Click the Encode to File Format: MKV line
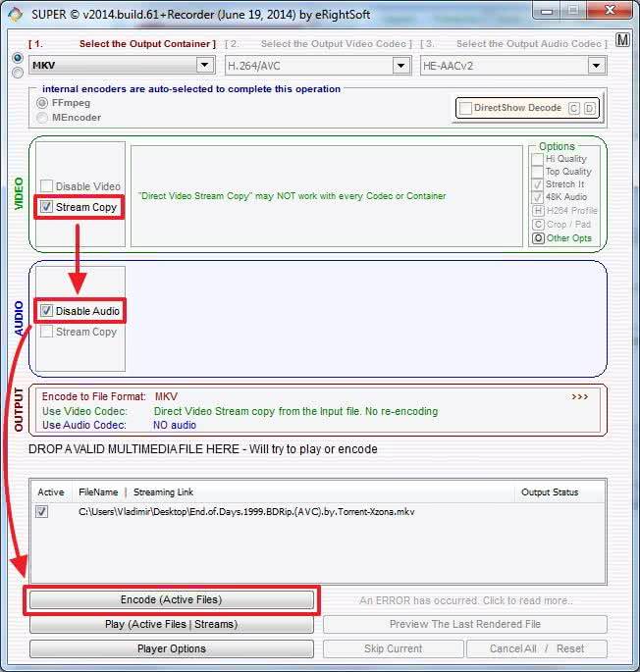 coord(109,397)
